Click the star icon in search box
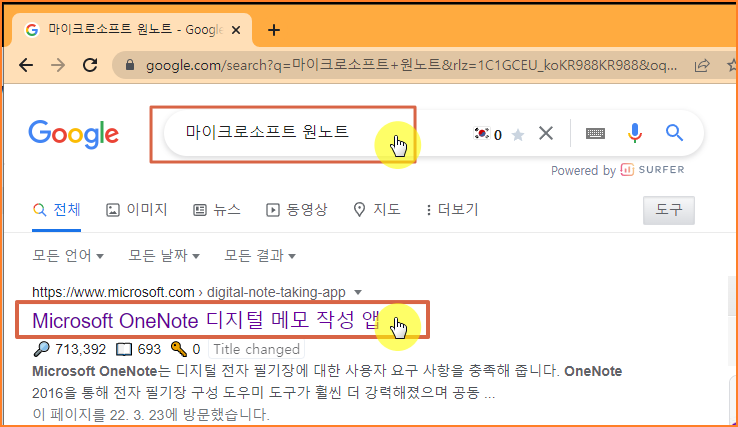Viewport: 738px width, 427px height. coord(518,135)
